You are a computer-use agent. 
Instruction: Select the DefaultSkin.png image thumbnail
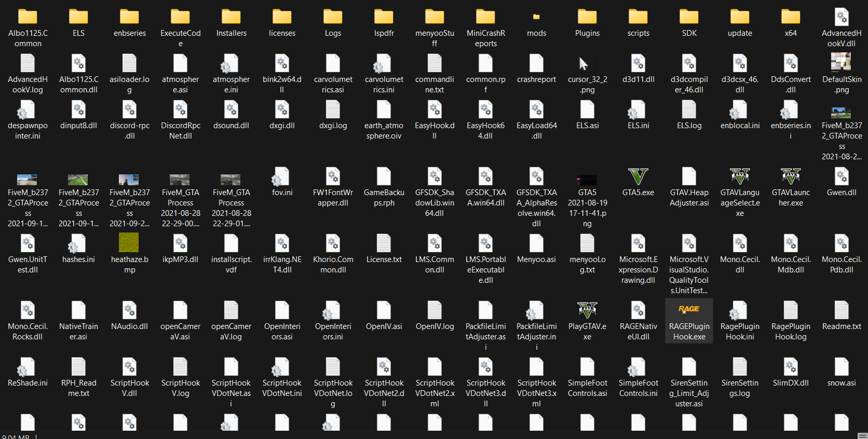tap(841, 62)
